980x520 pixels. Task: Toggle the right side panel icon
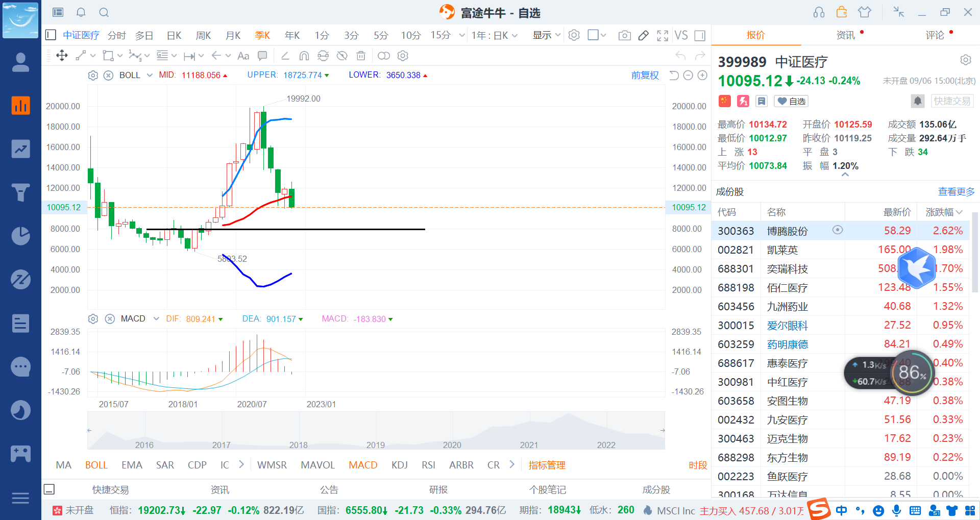coord(700,35)
